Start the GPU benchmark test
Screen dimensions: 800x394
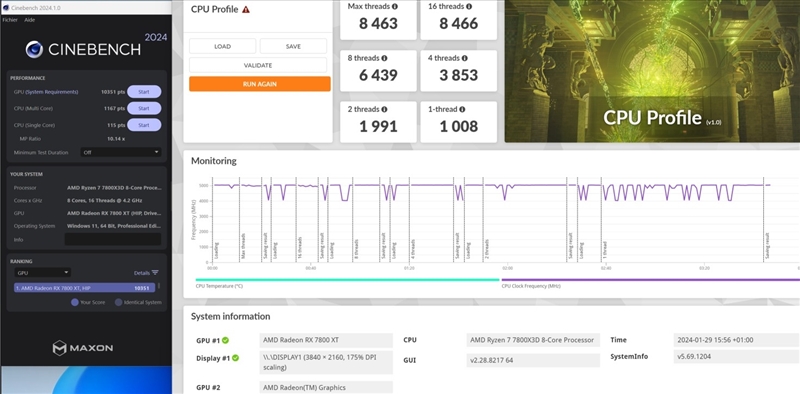coord(144,92)
